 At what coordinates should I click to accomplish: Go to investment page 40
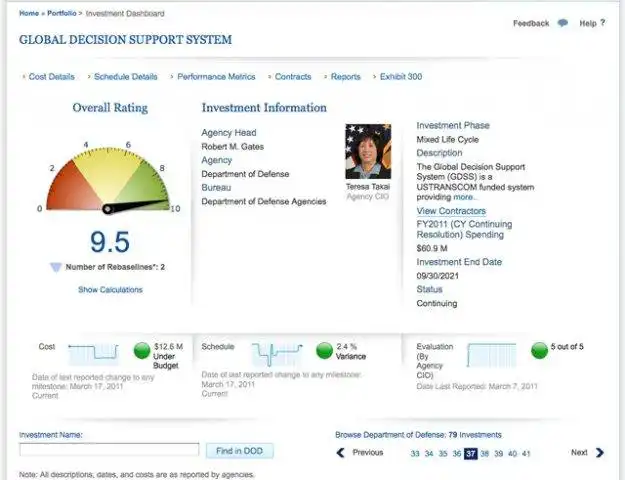click(x=513, y=454)
